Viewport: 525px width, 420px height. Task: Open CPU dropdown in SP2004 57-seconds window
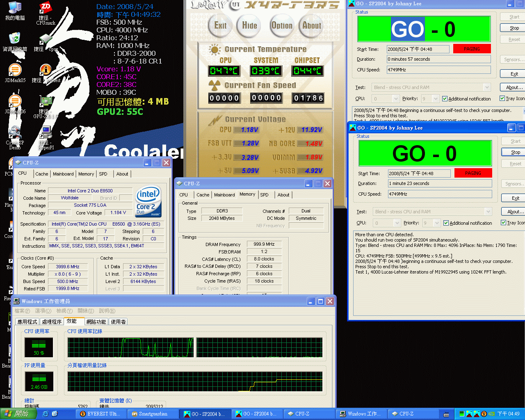395,99
